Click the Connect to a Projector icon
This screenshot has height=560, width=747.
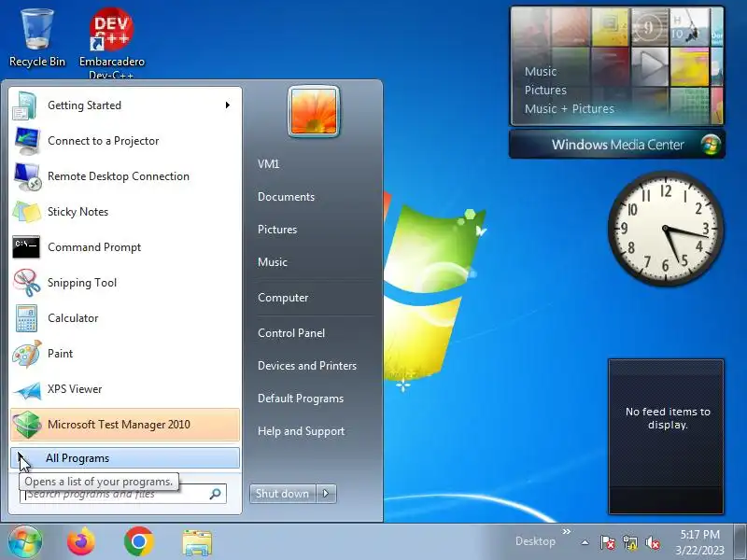pos(27,141)
